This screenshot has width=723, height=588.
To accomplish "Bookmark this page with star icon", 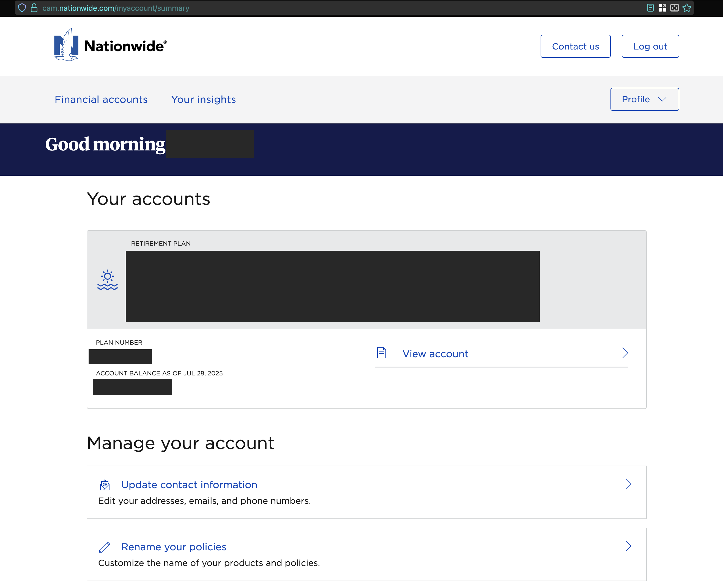I will pyautogui.click(x=687, y=8).
